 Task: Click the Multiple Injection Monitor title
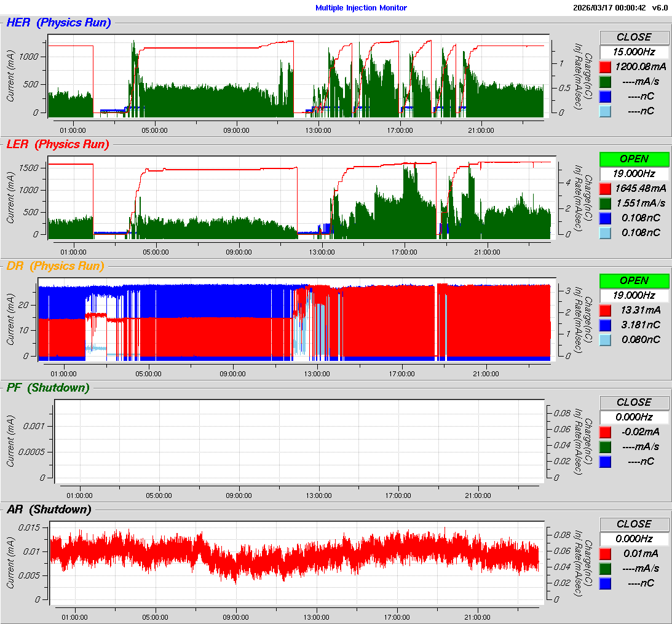[361, 8]
